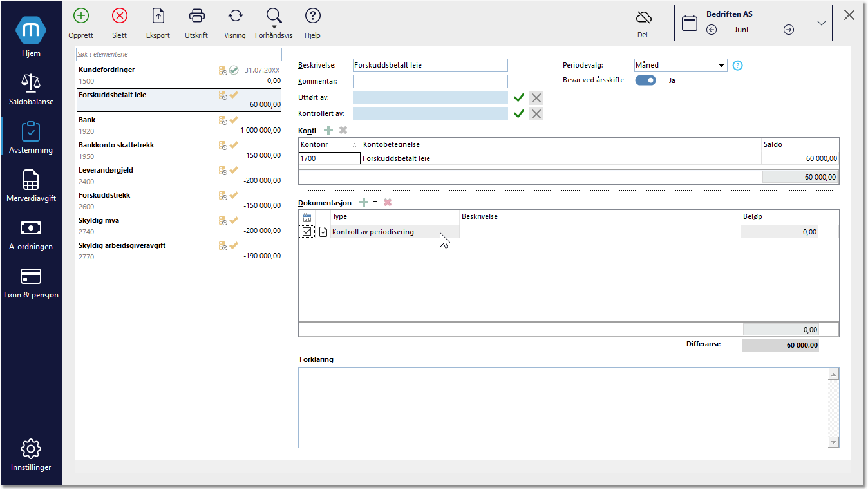Open the Merverdiavgift module

(31, 185)
